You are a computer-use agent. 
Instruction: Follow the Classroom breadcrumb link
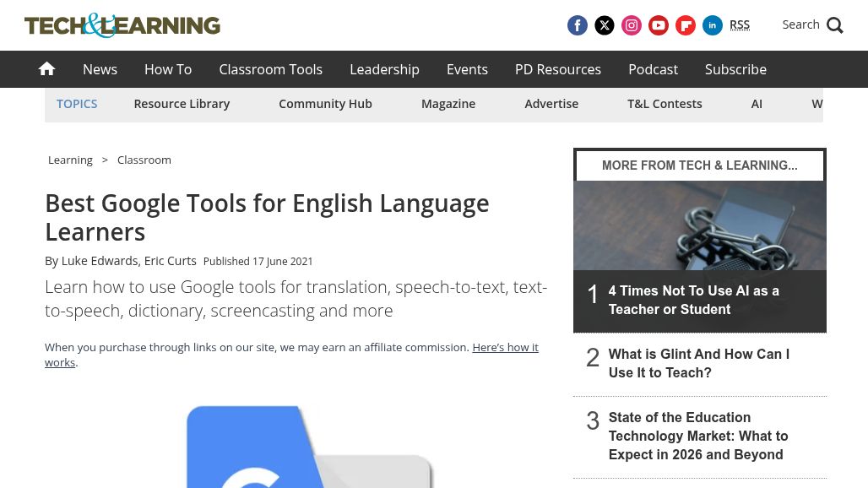pos(144,160)
